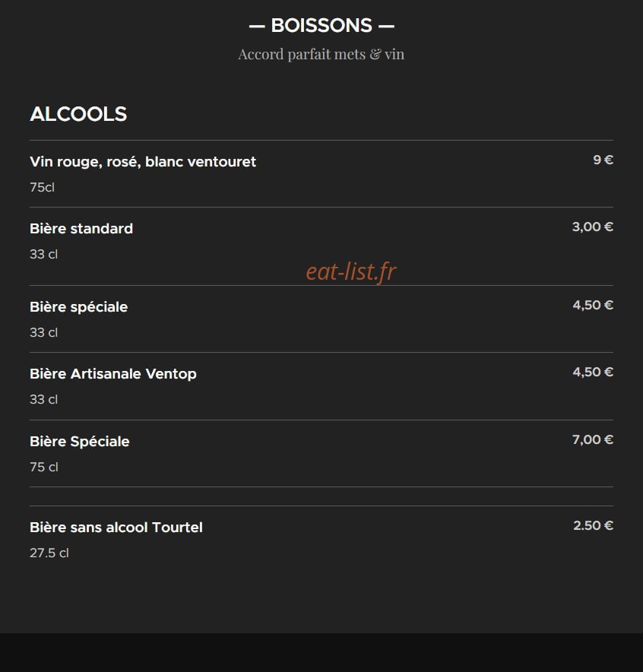Screen dimensions: 643x672
Task: Click the 4,50 € price for Bière spéciale
Action: click(593, 305)
